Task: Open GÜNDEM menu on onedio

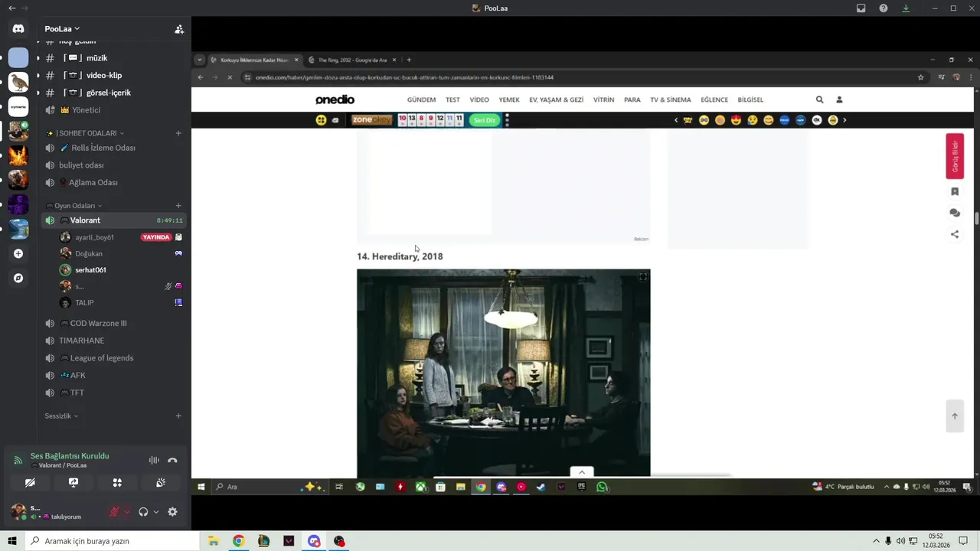Action: point(421,99)
